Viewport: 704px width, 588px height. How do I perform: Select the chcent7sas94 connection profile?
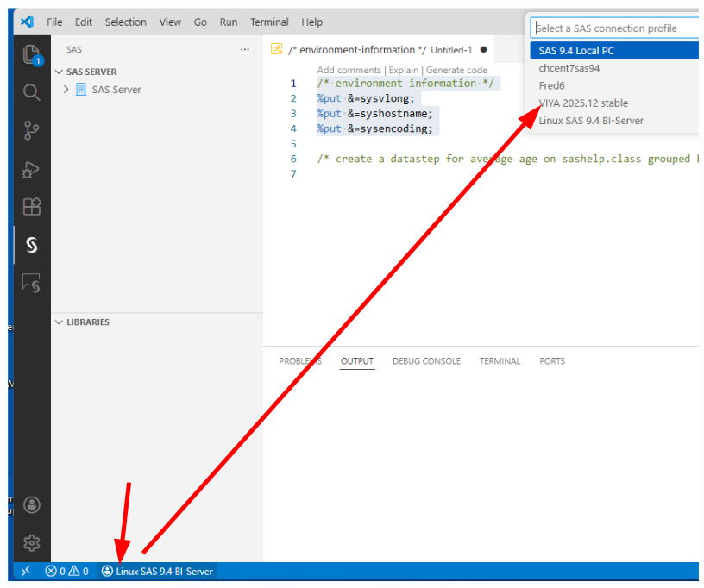614,68
